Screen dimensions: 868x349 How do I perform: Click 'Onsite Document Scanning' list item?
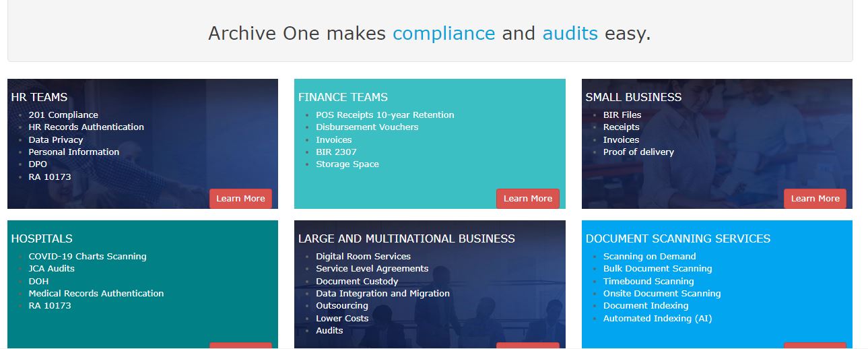[662, 294]
